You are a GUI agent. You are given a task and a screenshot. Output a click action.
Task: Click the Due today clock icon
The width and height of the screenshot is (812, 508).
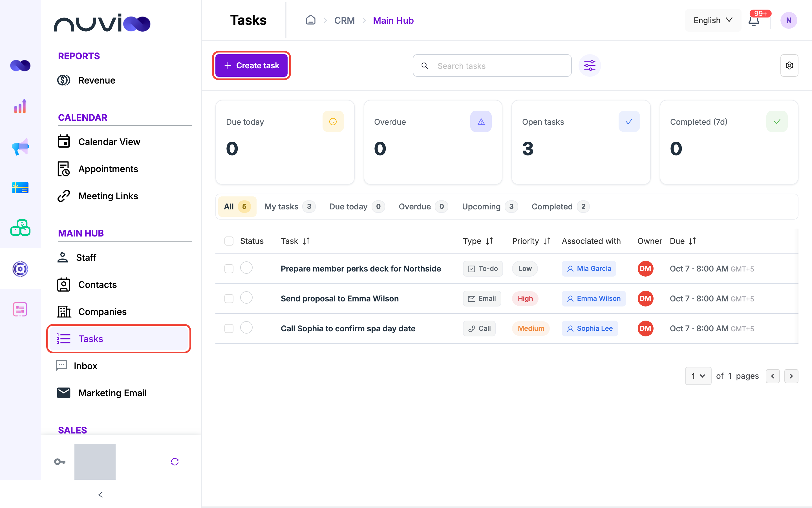pos(333,122)
